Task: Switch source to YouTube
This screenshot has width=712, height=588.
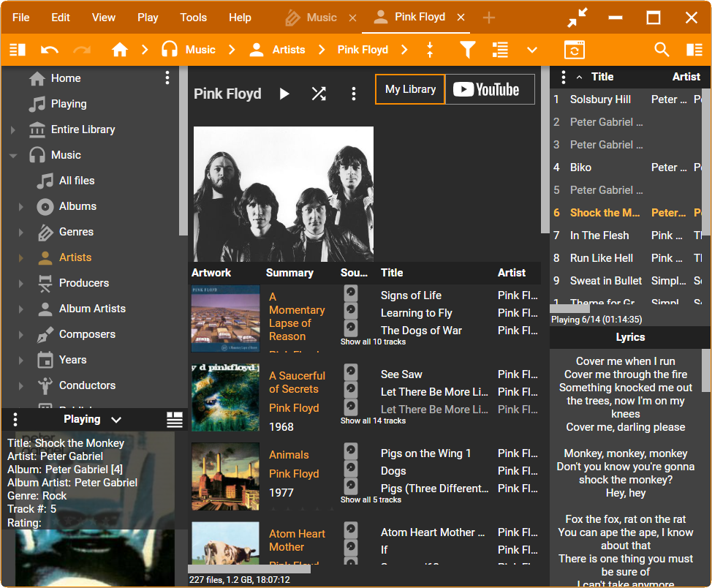Action: pyautogui.click(x=490, y=89)
